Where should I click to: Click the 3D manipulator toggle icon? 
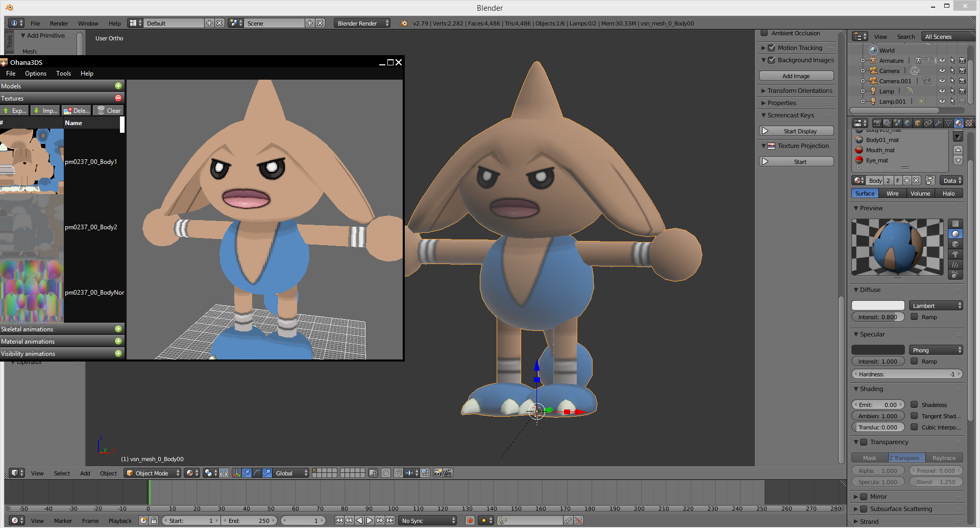[236, 473]
